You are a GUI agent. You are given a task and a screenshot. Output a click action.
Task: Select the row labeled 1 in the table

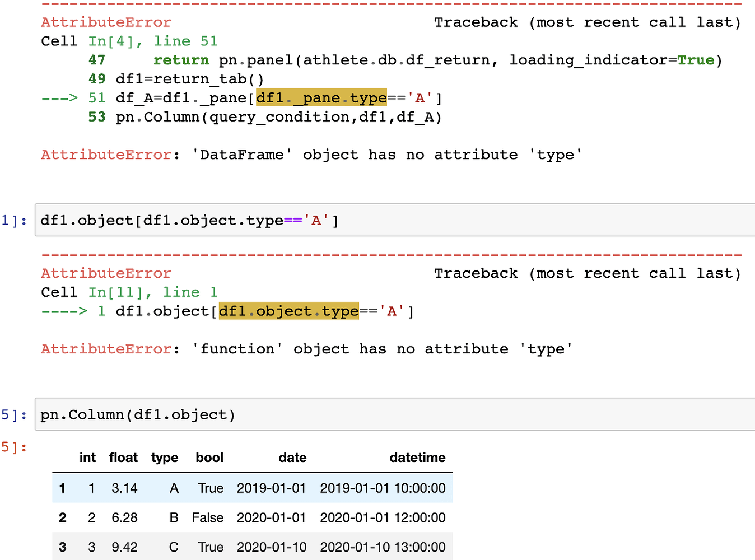(x=62, y=488)
